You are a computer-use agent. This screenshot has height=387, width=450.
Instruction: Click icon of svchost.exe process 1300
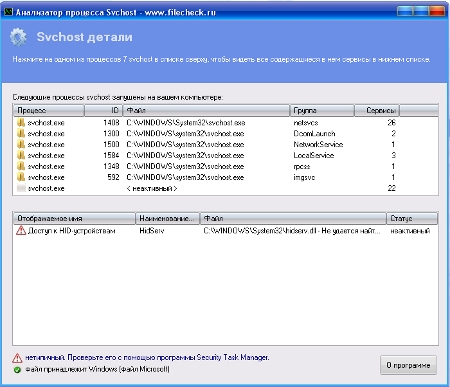click(21, 134)
